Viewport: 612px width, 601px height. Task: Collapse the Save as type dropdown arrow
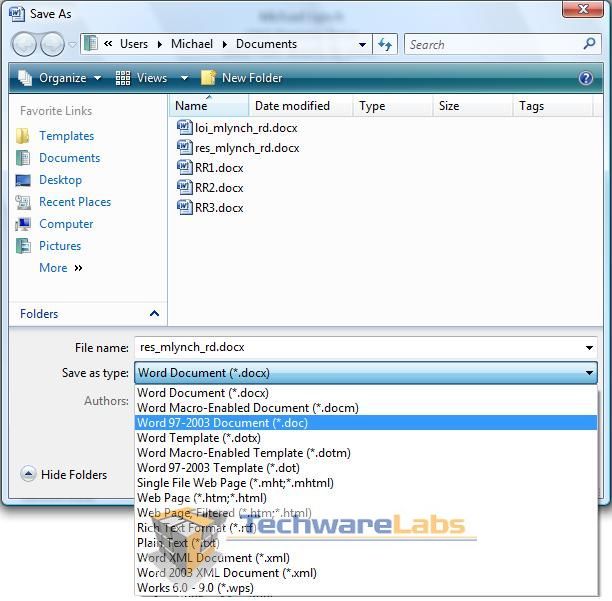(x=589, y=373)
